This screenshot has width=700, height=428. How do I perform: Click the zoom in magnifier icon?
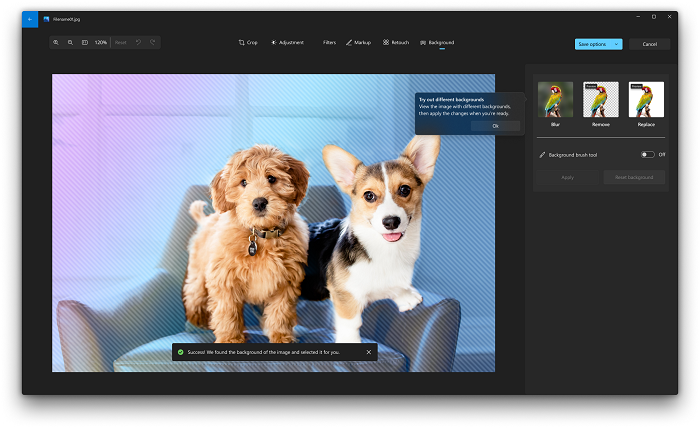click(56, 42)
